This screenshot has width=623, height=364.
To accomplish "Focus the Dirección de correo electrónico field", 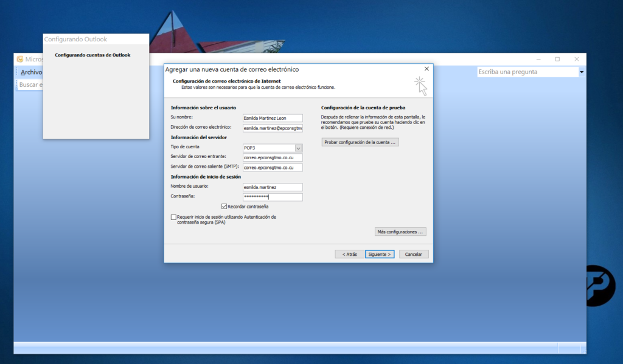I will pos(272,128).
